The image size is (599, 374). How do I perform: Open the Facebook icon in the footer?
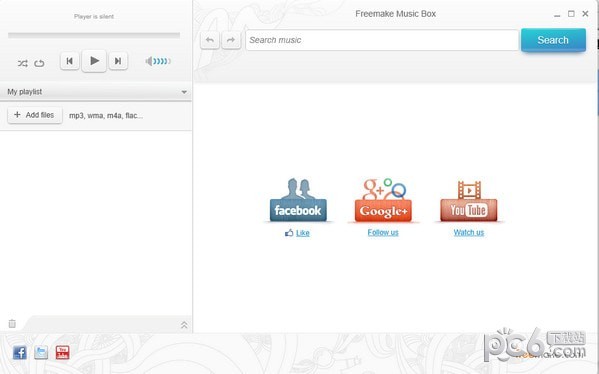pyautogui.click(x=19, y=352)
